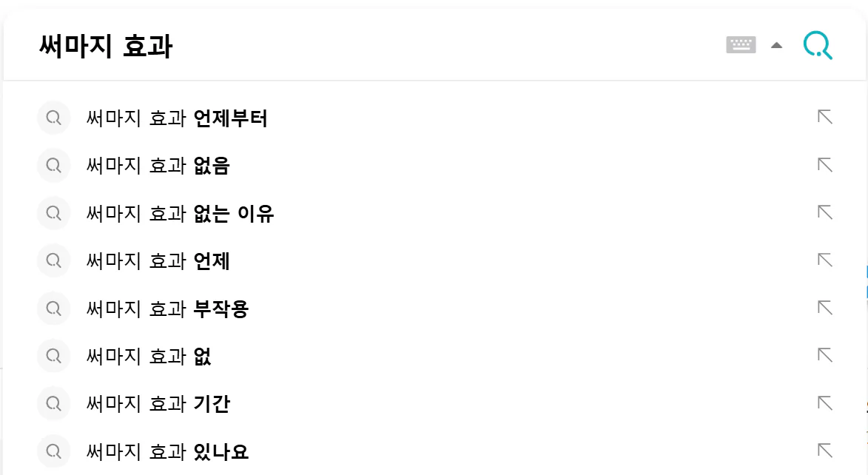Viewport: 868px width, 475px height.
Task: Click the magnifier icon beside "써마지 효과 없음"
Action: click(53, 165)
